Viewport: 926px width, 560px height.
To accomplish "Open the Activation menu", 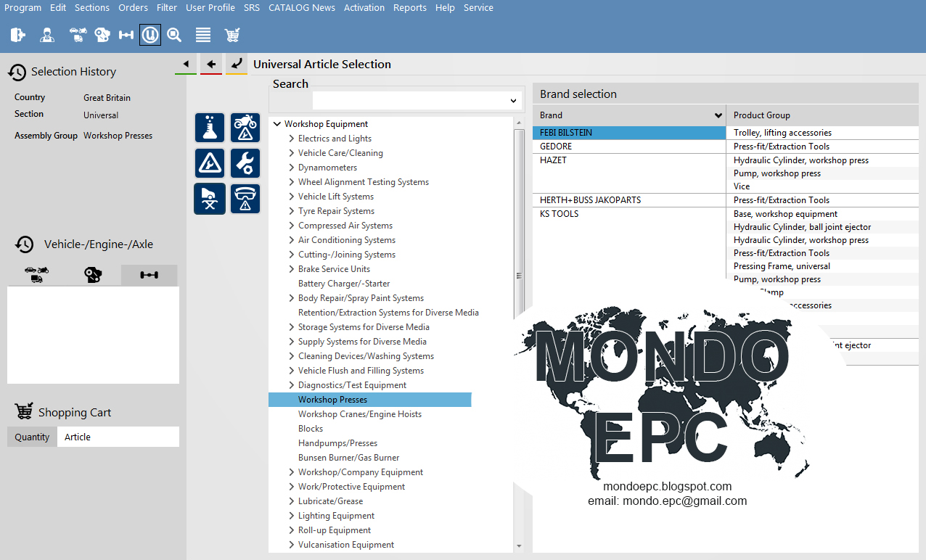I will point(364,7).
